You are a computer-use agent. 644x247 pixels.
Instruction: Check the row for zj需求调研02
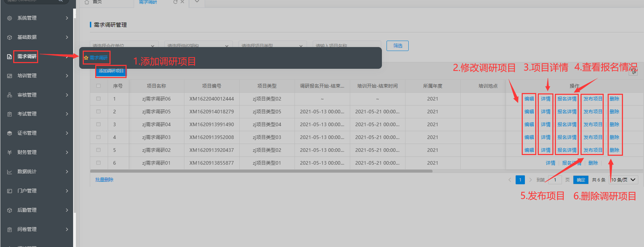coord(98,150)
